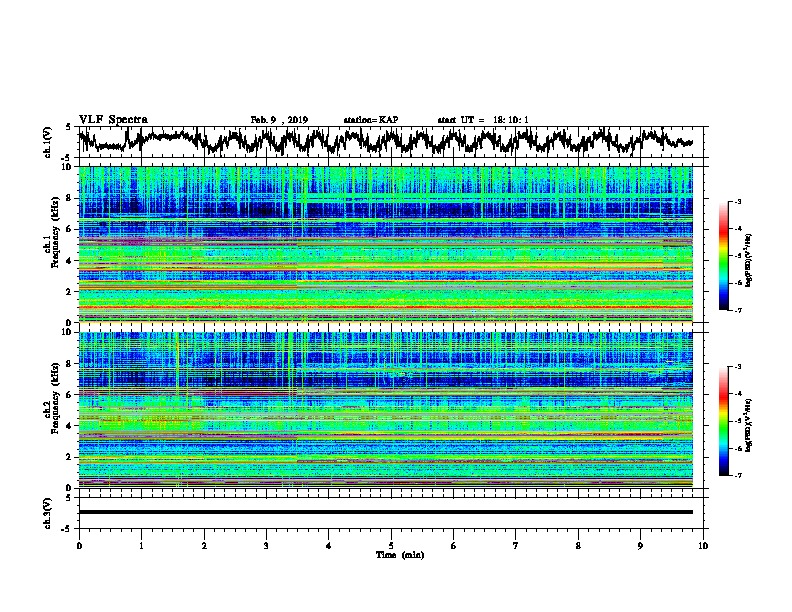
Task: Click the color scale bar beside ch.2 spectrogram
Action: coord(723,421)
